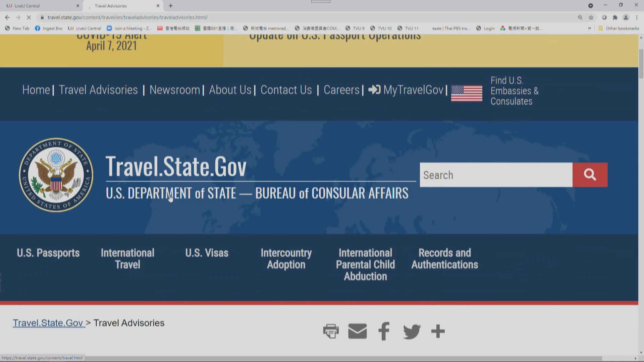Share page on Twitter bird icon
The height and width of the screenshot is (362, 644).
412,331
